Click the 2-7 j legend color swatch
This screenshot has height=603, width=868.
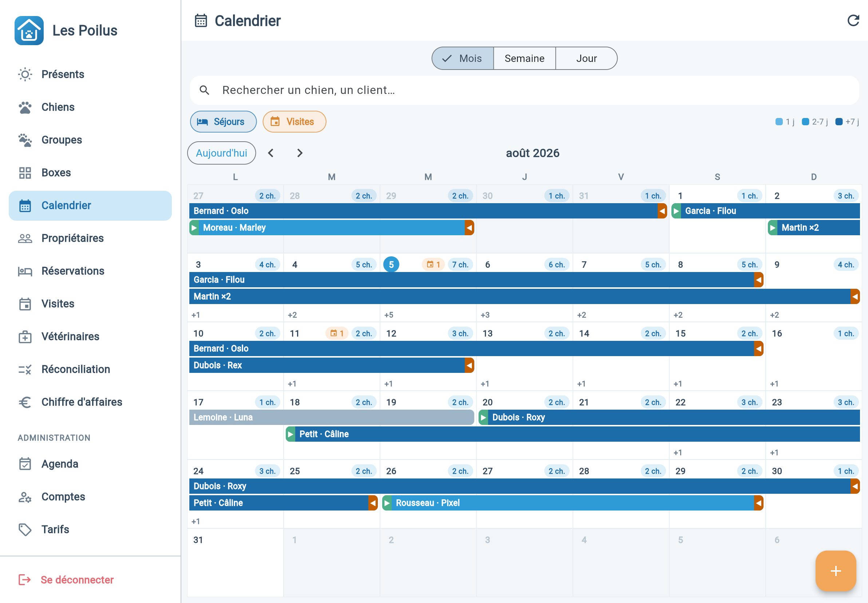click(805, 122)
